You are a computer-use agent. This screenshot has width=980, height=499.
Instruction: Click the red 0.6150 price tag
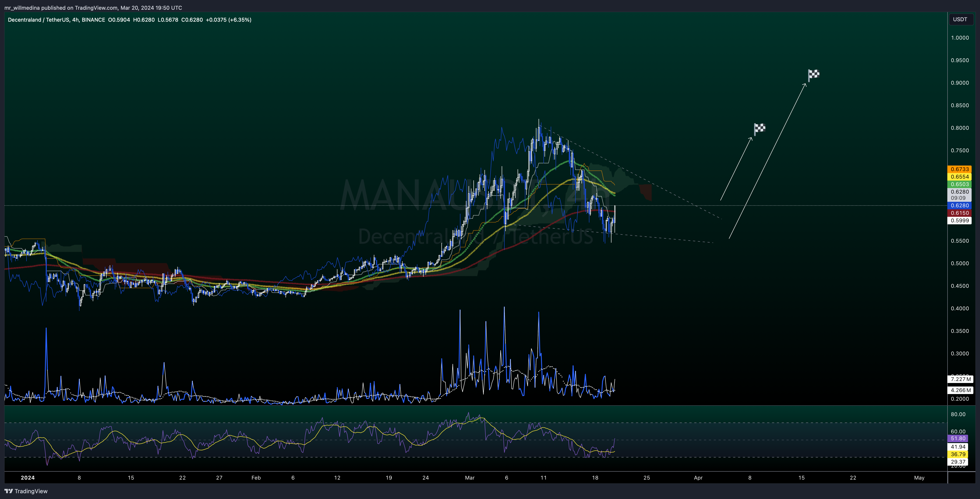(959, 213)
